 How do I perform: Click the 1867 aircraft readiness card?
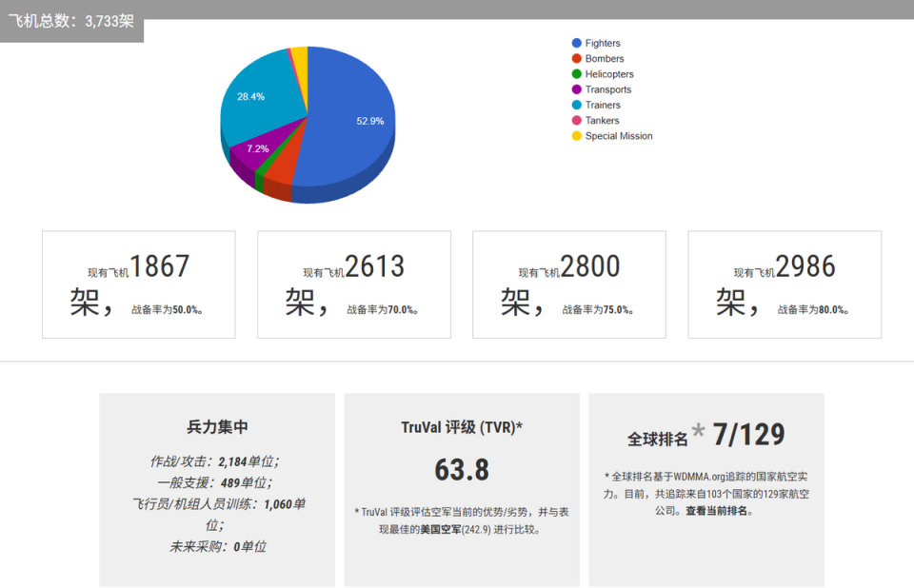(139, 284)
